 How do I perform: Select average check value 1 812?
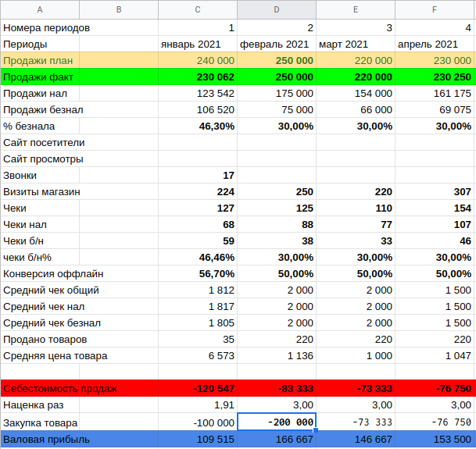point(198,290)
